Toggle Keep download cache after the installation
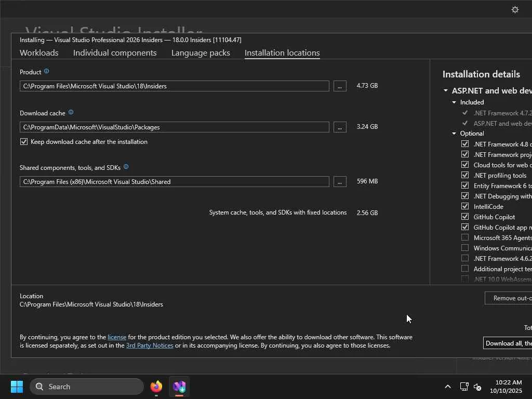 click(x=24, y=142)
